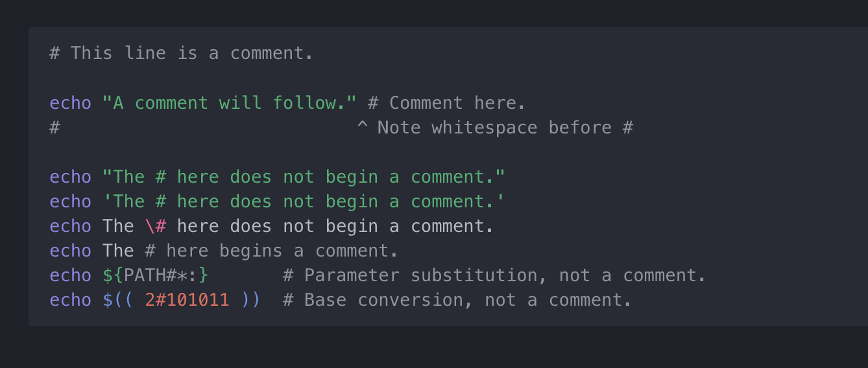The width and height of the screenshot is (868, 368).
Task: Click the "# here begins a comment." comment text
Action: pyautogui.click(x=271, y=251)
